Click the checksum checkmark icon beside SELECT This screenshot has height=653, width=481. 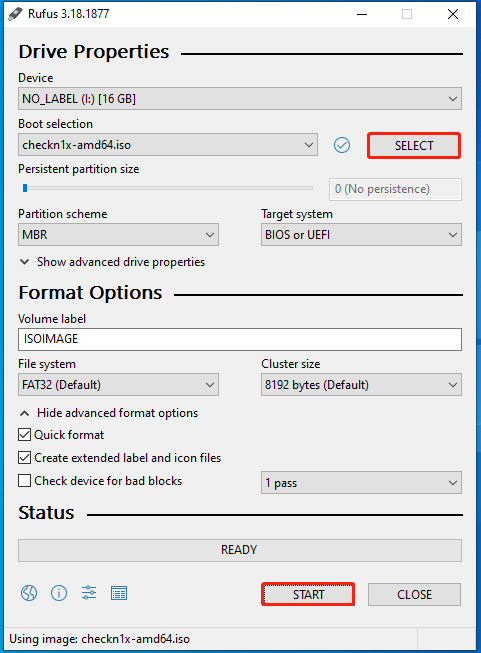341,145
